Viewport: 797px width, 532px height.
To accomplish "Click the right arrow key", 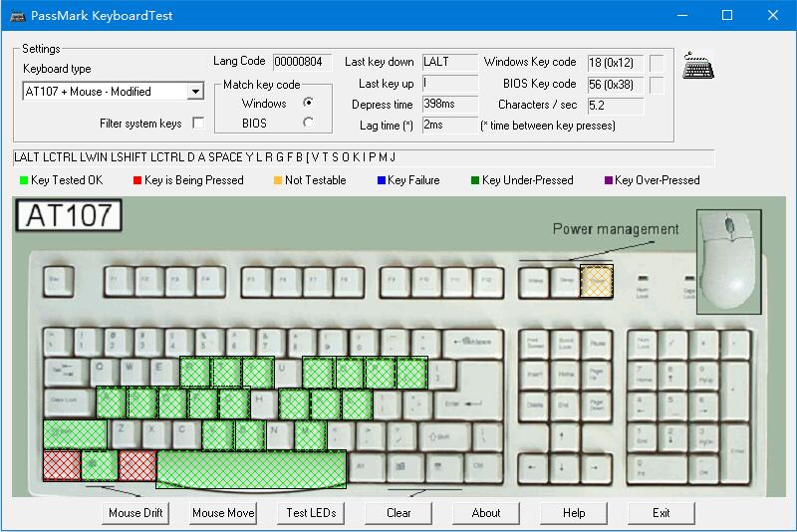I will coord(595,468).
